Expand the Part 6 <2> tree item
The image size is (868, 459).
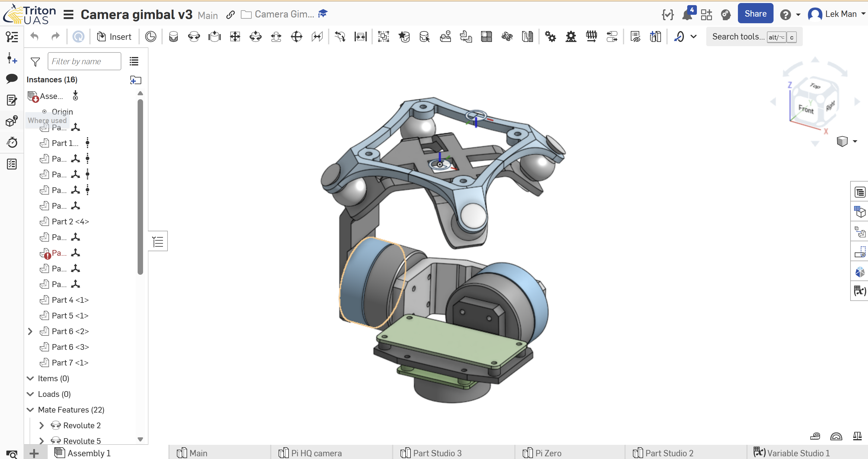pos(30,331)
